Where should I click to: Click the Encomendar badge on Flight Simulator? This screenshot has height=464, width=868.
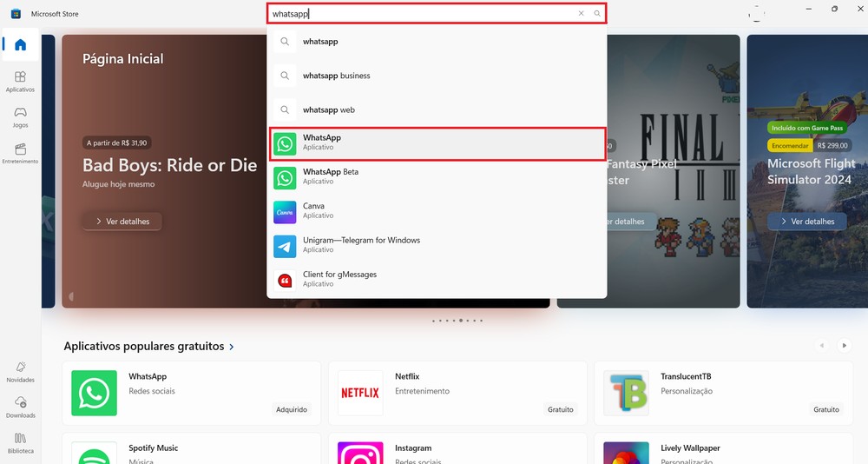pos(789,145)
